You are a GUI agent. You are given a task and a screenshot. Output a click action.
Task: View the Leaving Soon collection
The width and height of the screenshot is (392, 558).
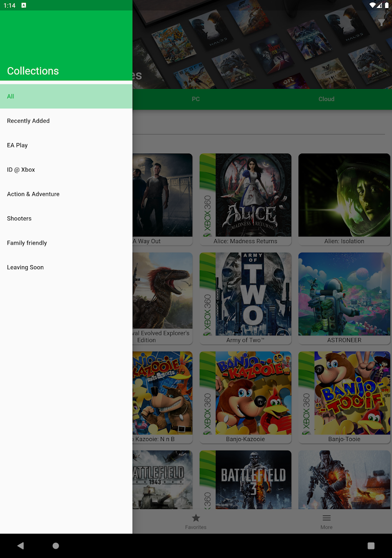[x=66, y=267]
